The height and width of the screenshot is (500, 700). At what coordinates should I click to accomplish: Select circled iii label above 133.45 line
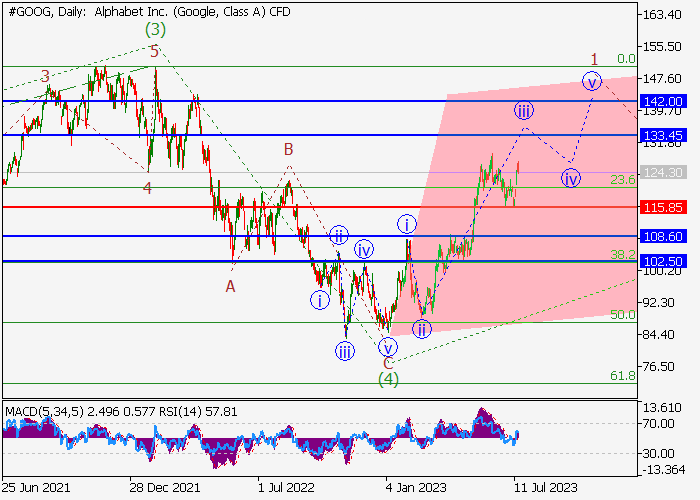pyautogui.click(x=524, y=110)
